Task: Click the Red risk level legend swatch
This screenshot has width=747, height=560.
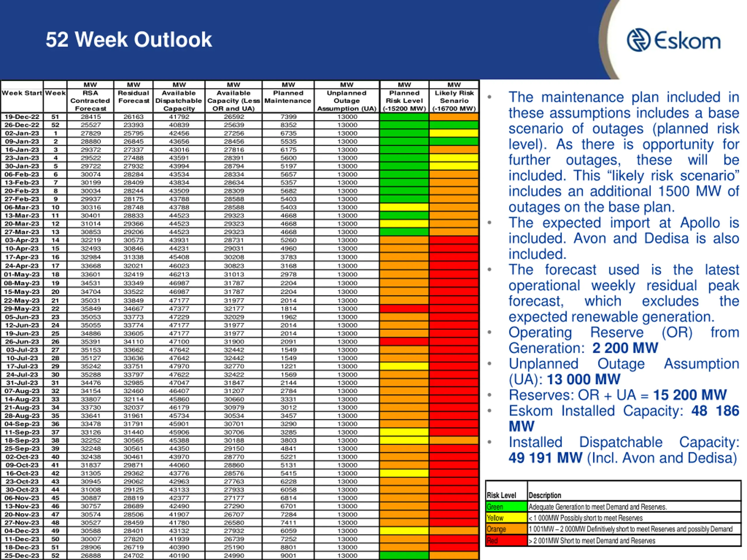Action: click(x=506, y=540)
